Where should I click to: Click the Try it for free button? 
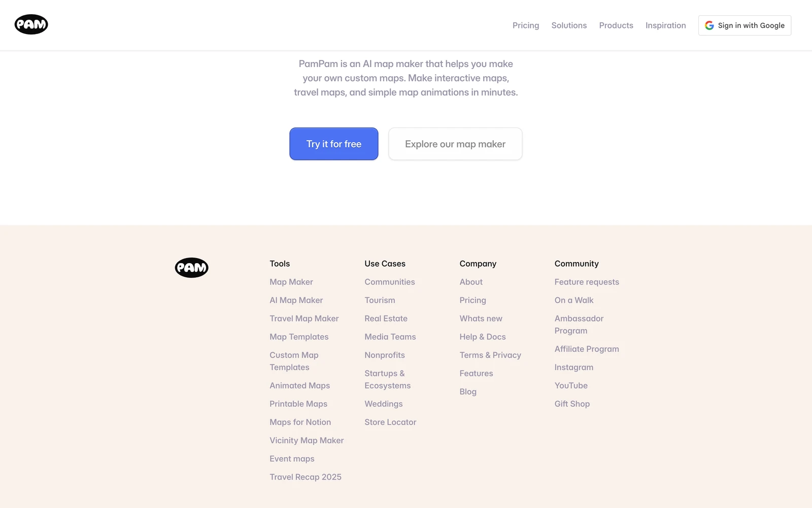tap(334, 144)
